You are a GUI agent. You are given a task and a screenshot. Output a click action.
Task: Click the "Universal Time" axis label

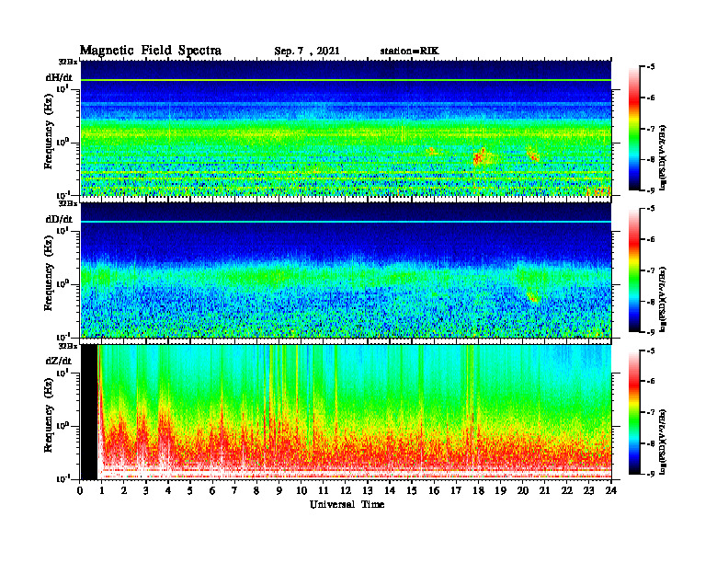coord(347,504)
